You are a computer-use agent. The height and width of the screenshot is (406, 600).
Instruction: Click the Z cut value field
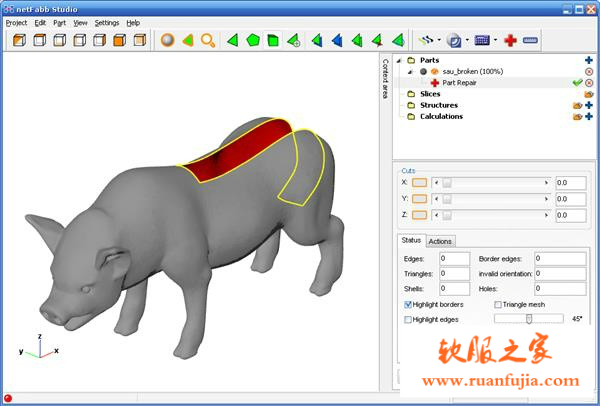coord(571,215)
